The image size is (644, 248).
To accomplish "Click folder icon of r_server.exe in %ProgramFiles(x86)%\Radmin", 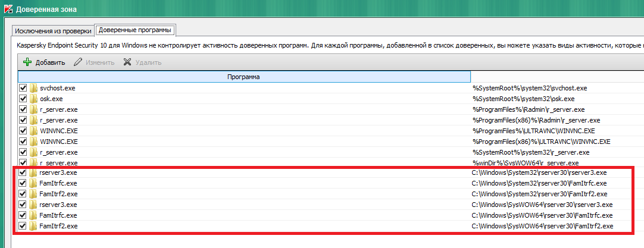I will click(33, 120).
